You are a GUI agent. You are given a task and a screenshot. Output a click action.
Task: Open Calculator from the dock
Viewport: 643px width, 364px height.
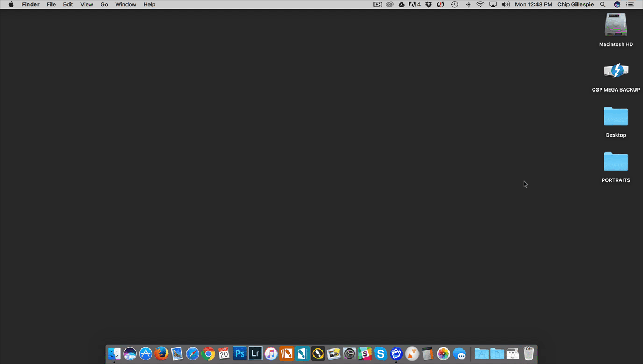click(428, 353)
